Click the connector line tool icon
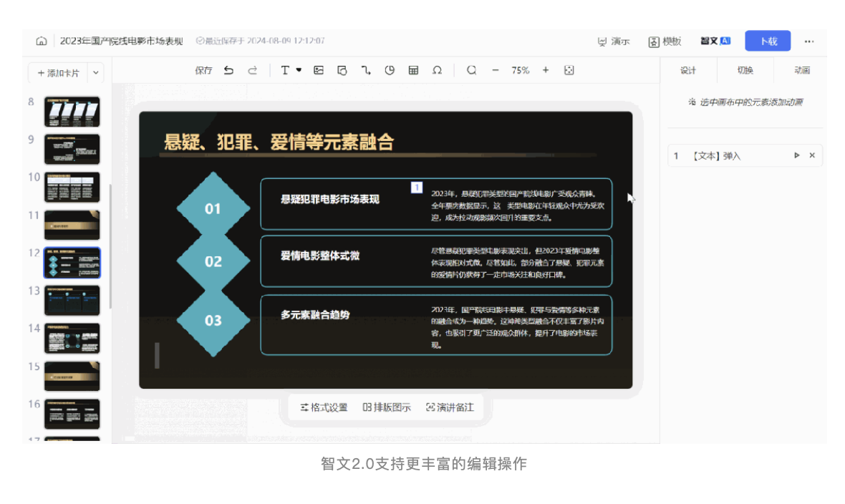Viewport: 845px width, 504px height. (366, 70)
